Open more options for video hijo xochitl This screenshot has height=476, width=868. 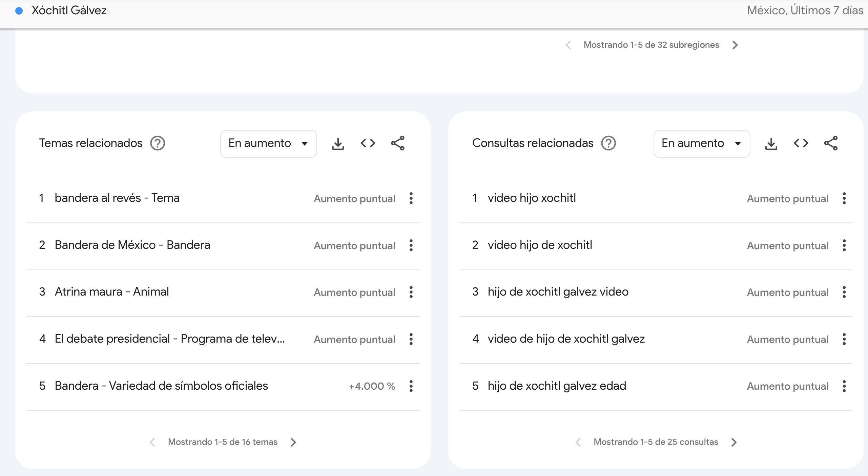point(844,198)
